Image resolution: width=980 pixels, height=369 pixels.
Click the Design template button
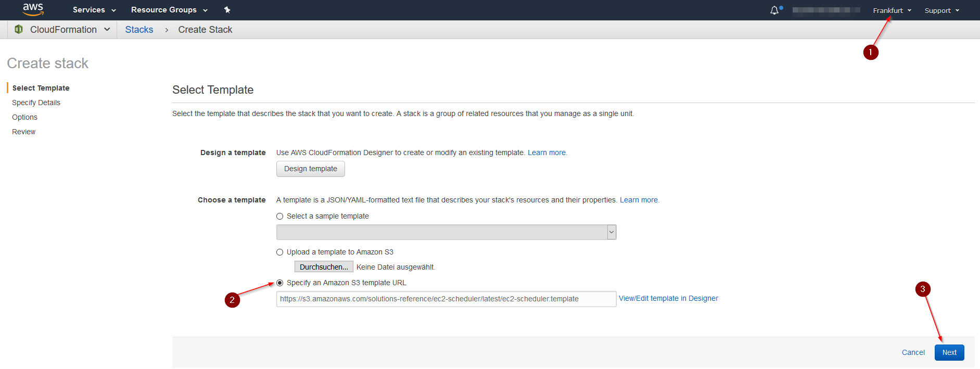coord(311,169)
